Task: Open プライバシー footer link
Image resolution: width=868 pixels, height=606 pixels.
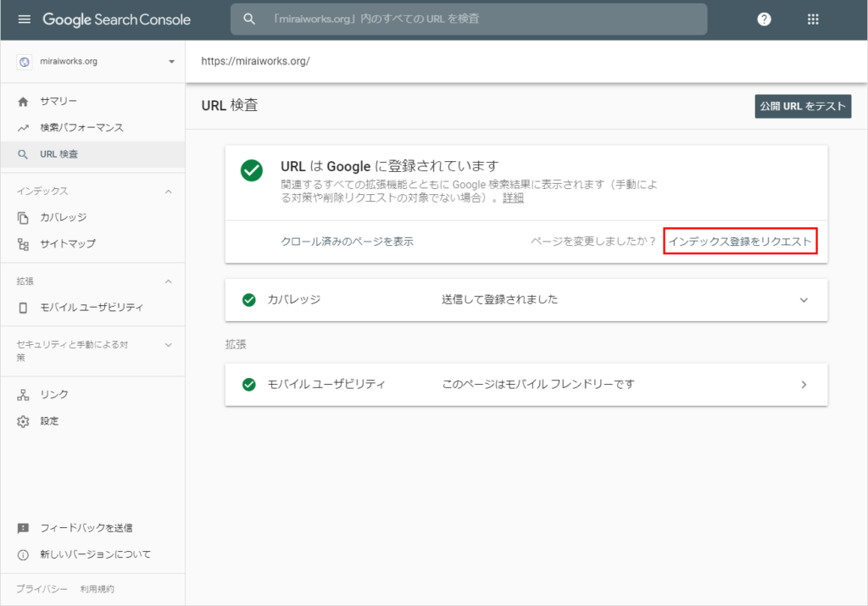Action: (x=42, y=589)
